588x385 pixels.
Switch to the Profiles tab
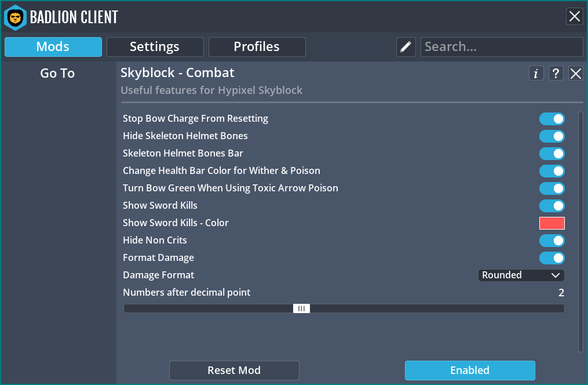pos(257,47)
